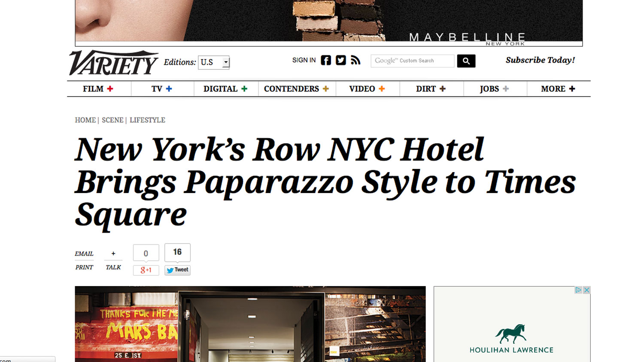This screenshot has height=362, width=644.
Task: Open the Variety logo homepage
Action: [113, 63]
